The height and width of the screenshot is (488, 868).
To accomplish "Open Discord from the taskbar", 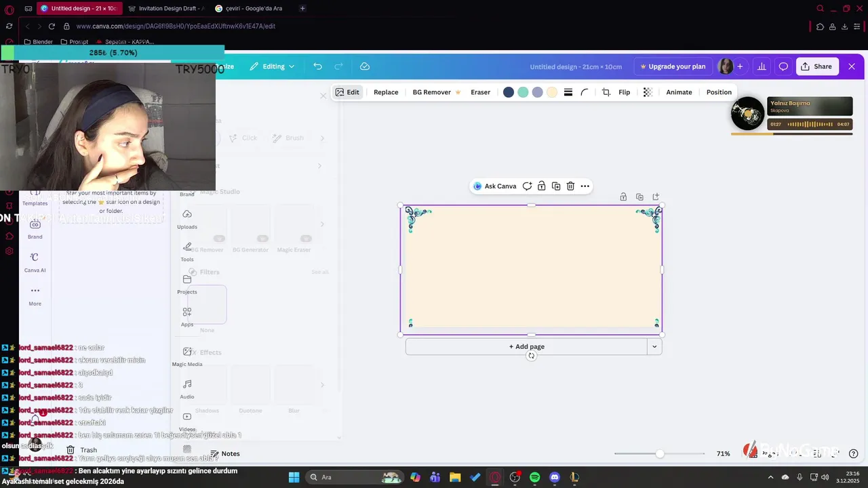I will pos(555,477).
